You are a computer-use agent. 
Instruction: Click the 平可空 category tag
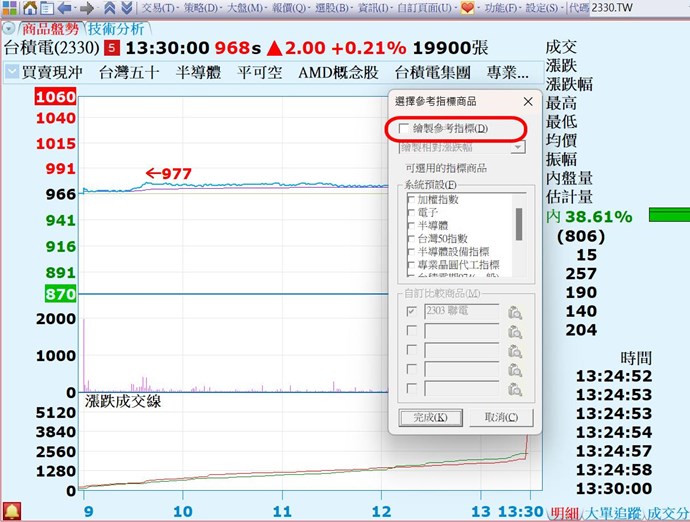[260, 72]
